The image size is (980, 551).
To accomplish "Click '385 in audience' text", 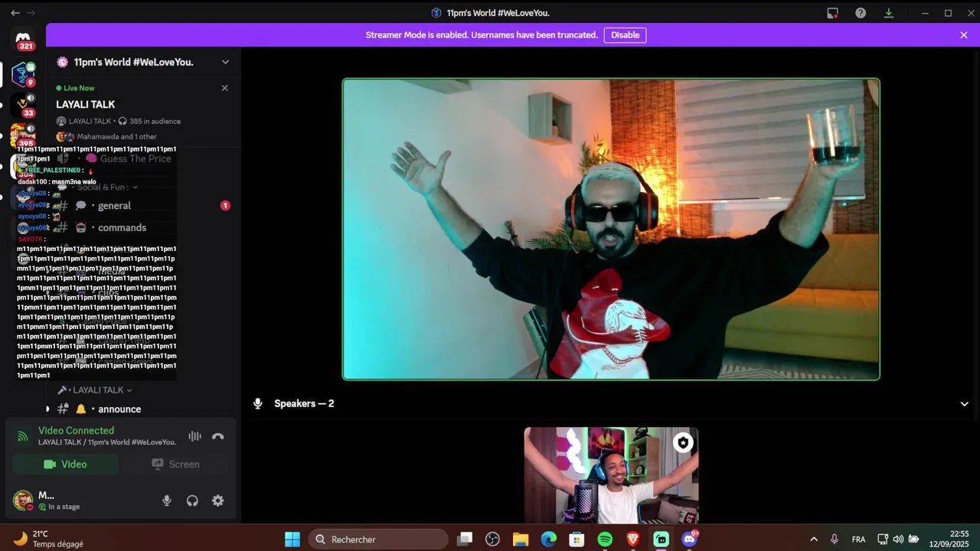I will point(155,122).
